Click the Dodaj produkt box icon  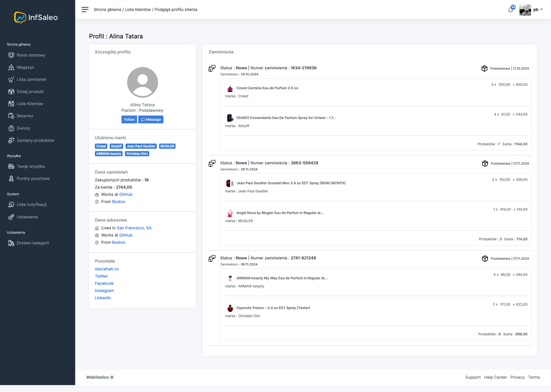[x=11, y=92]
